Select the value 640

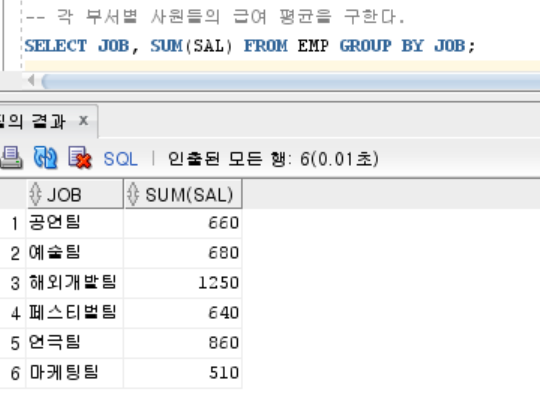183,313
